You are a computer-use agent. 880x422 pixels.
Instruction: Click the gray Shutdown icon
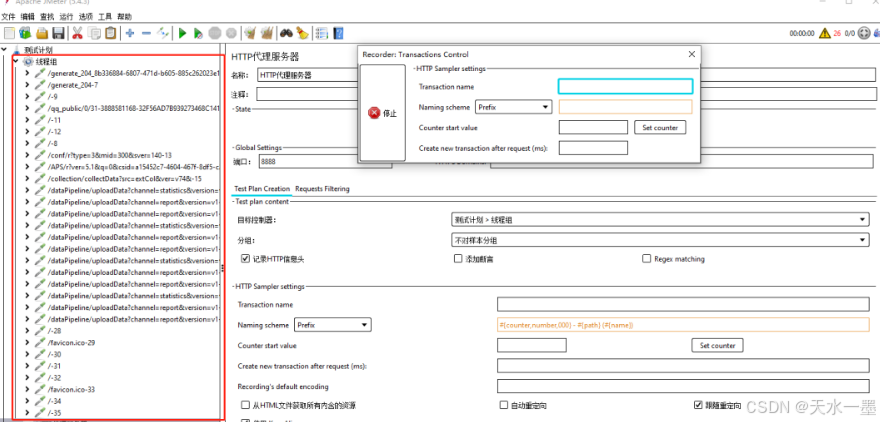pyautogui.click(x=231, y=34)
